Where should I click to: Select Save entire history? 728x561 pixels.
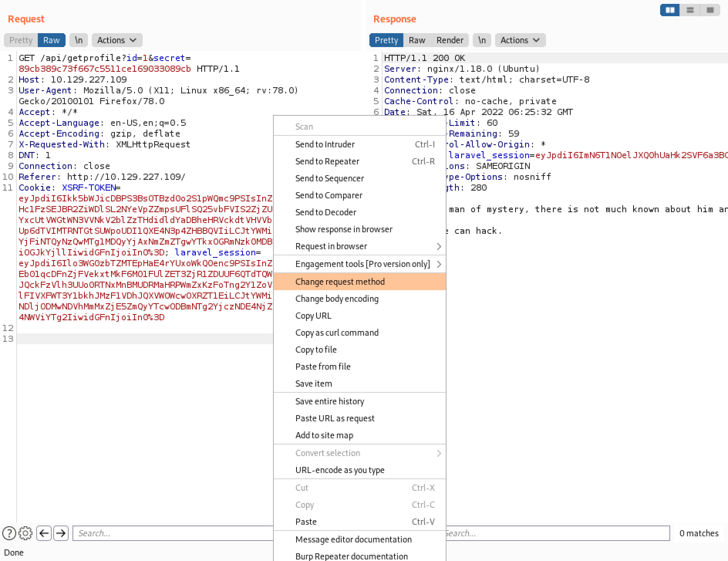click(x=359, y=401)
